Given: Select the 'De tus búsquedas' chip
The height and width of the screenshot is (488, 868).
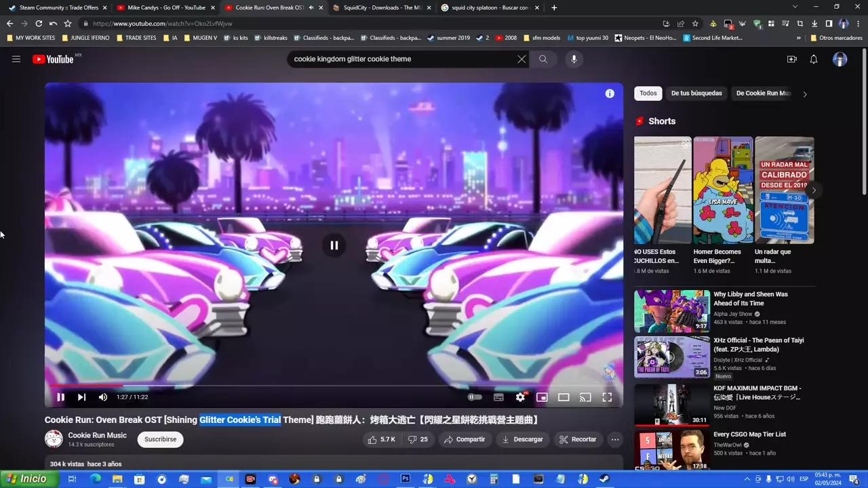Looking at the screenshot, I should pos(696,93).
